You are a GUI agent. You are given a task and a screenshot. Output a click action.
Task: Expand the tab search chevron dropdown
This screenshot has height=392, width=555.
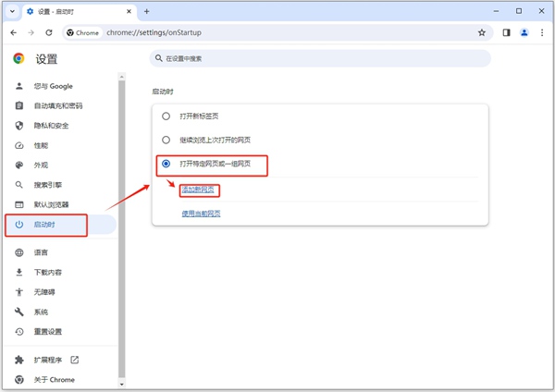12,11
